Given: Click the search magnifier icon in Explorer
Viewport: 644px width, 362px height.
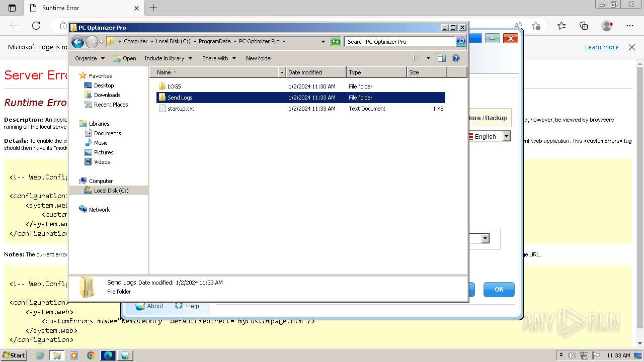Looking at the screenshot, I should (461, 42).
